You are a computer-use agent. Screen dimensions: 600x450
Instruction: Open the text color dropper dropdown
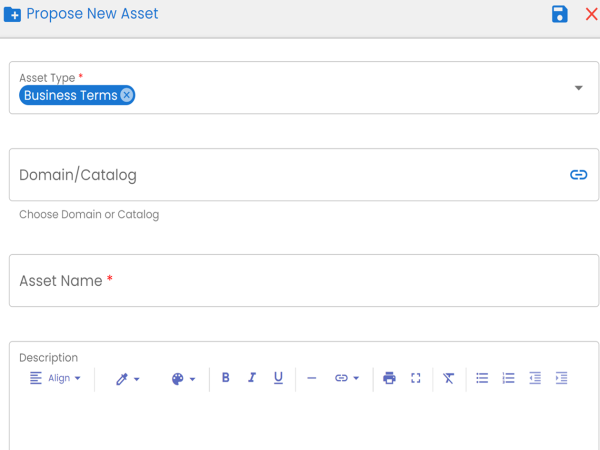coord(127,379)
